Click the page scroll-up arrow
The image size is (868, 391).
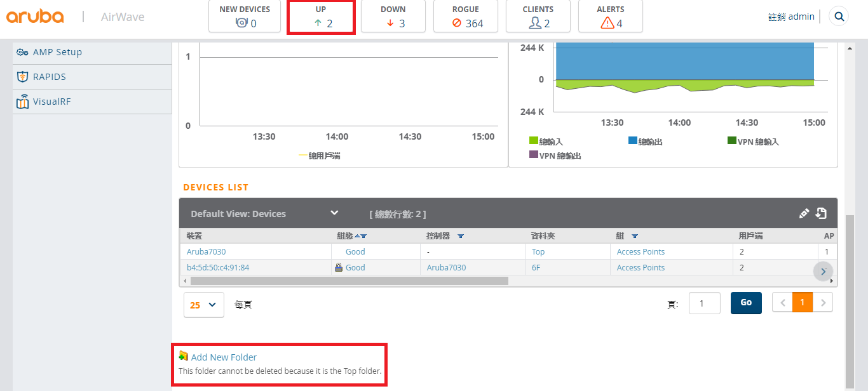tap(850, 48)
